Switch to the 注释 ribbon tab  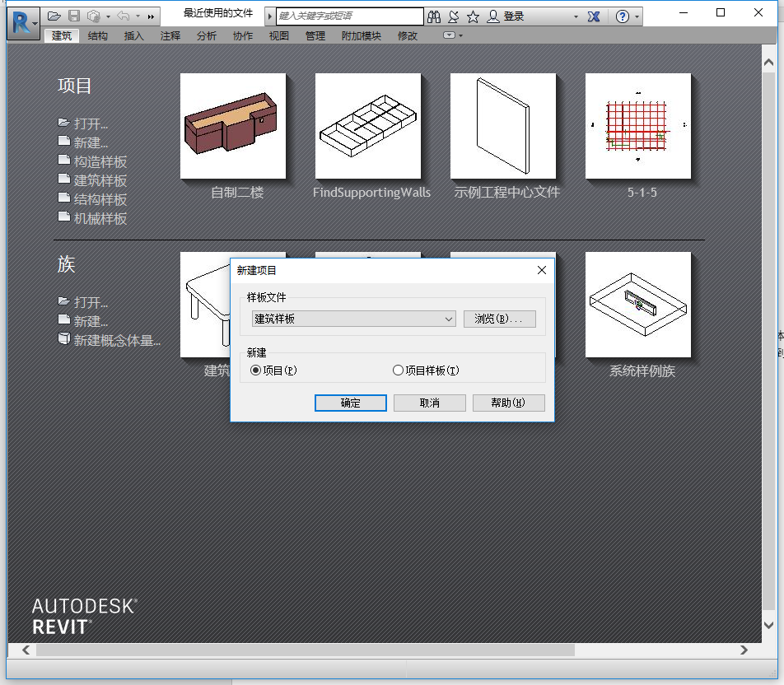(170, 35)
